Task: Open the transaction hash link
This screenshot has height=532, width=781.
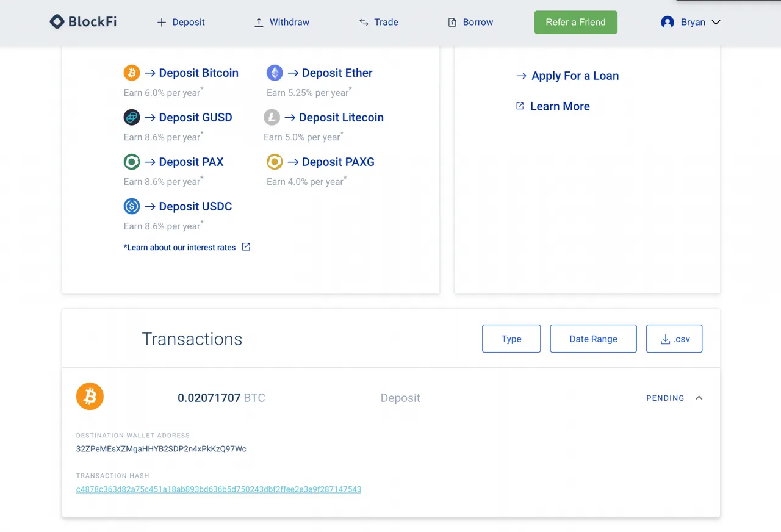Action: [x=218, y=489]
